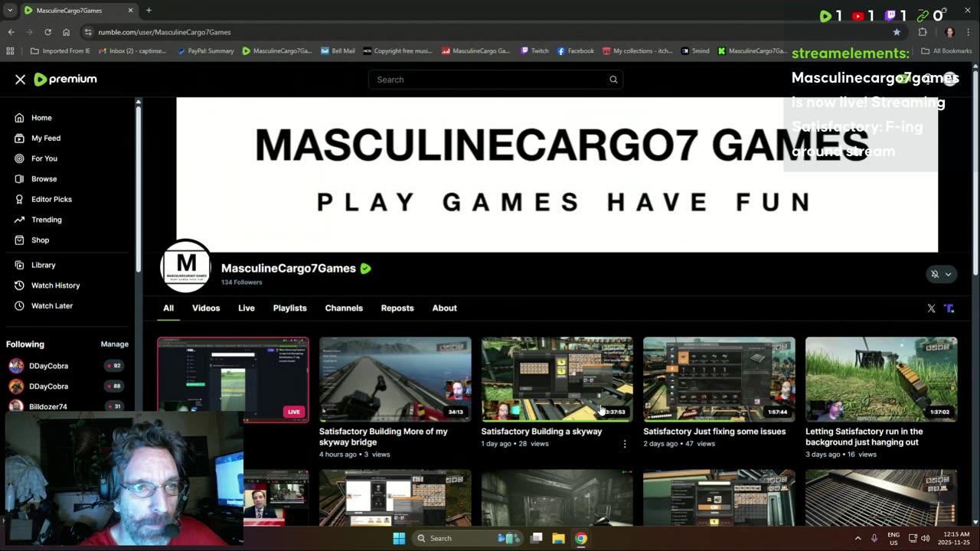980x551 pixels.
Task: Open the LIVE stream thumbnail
Action: (234, 380)
